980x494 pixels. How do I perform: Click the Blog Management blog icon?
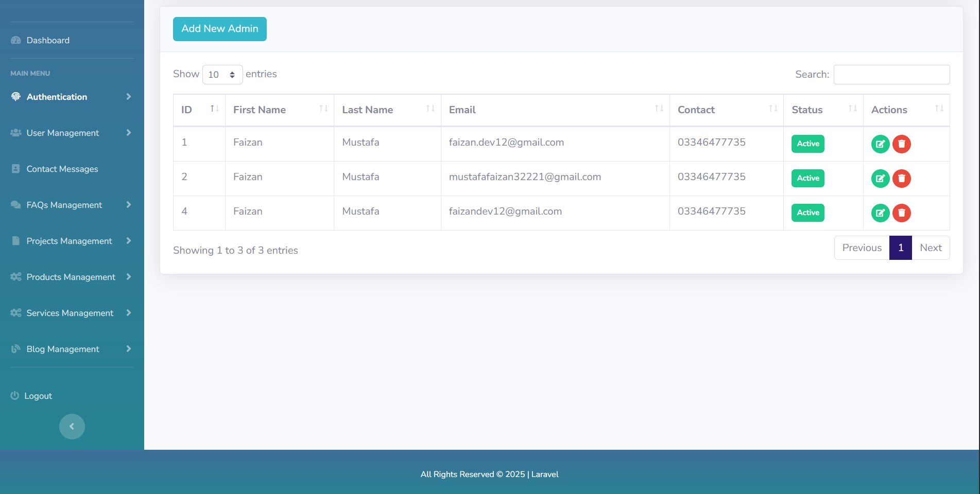16,349
